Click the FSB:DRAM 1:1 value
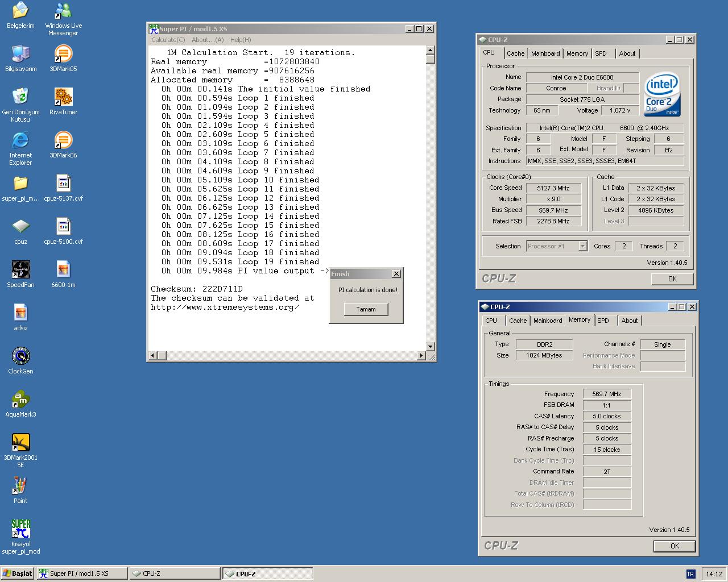 click(607, 405)
